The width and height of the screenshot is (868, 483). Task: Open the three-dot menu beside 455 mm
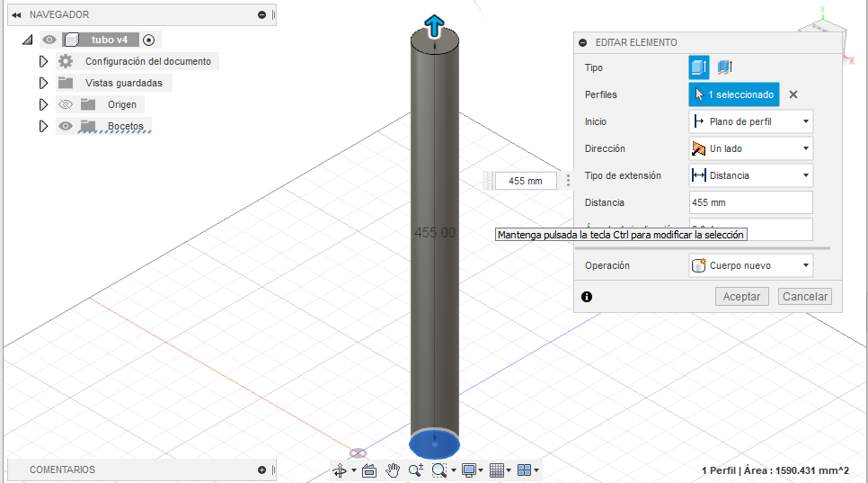coord(568,181)
